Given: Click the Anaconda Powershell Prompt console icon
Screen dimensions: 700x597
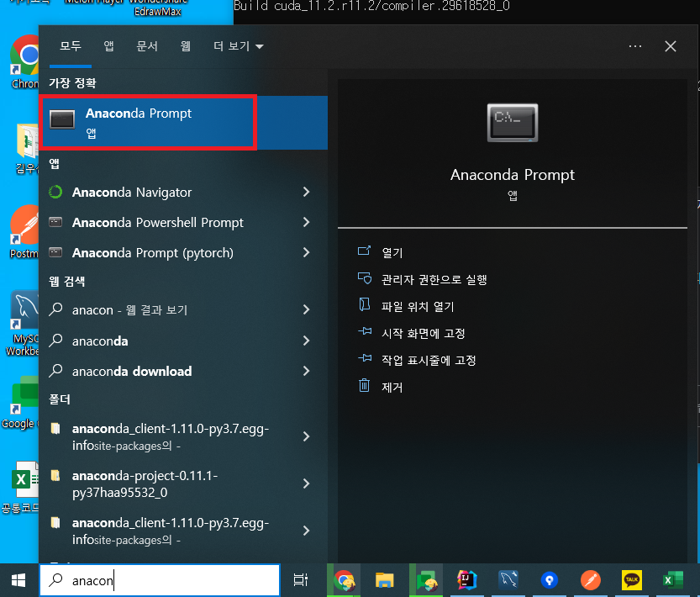Looking at the screenshot, I should click(55, 222).
